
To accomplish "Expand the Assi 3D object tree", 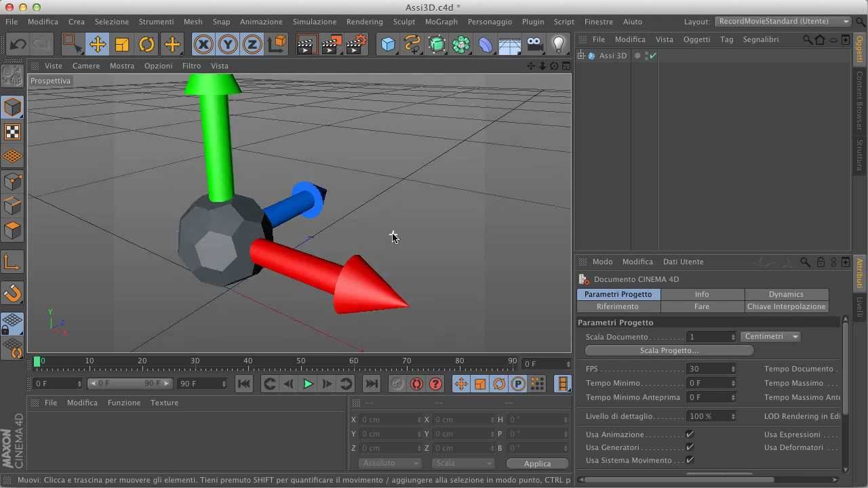I will [x=581, y=56].
